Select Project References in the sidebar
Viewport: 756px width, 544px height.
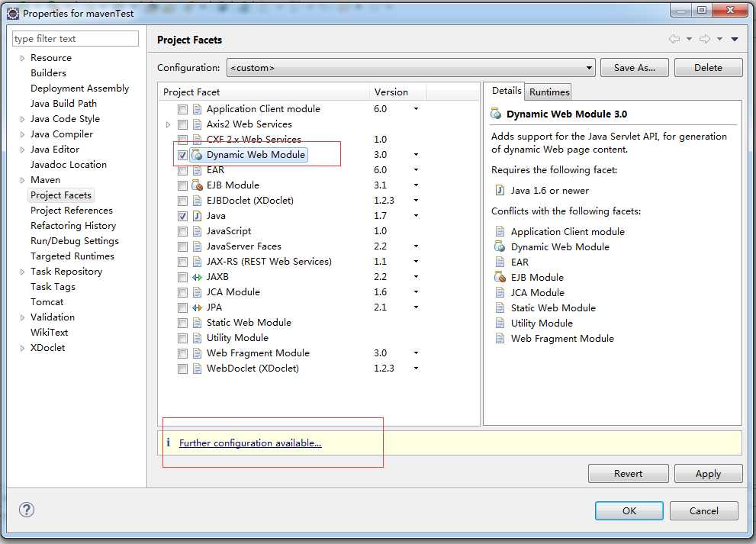click(x=72, y=211)
